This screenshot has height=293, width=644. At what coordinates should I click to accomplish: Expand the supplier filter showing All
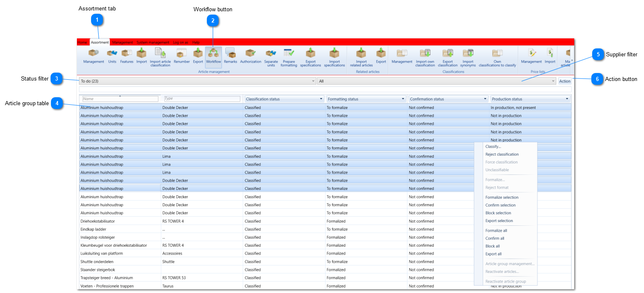[437, 81]
